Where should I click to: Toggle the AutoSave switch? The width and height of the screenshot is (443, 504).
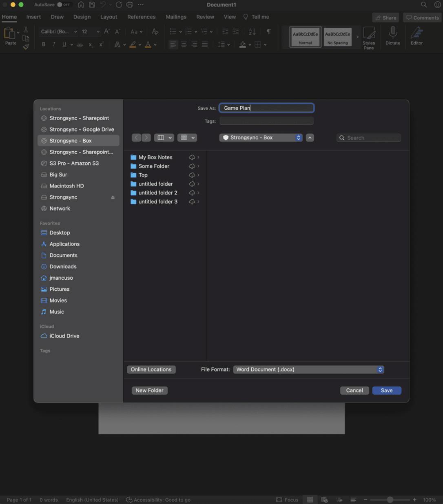tap(64, 4)
